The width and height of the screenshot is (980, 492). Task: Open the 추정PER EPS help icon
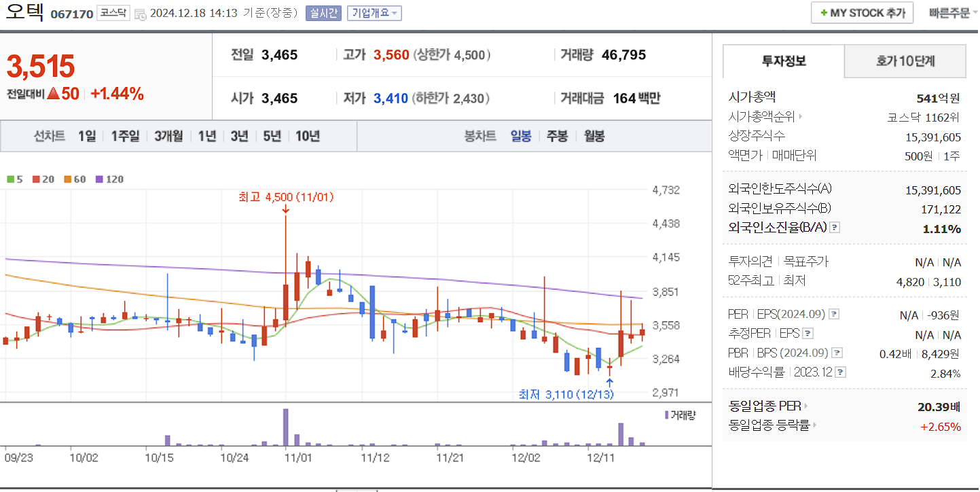809,333
